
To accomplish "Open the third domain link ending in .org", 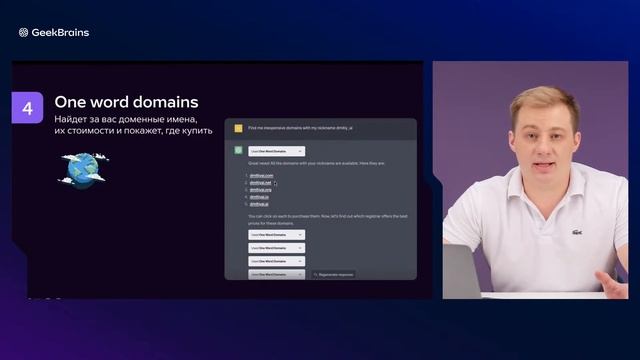I will pyautogui.click(x=260, y=190).
